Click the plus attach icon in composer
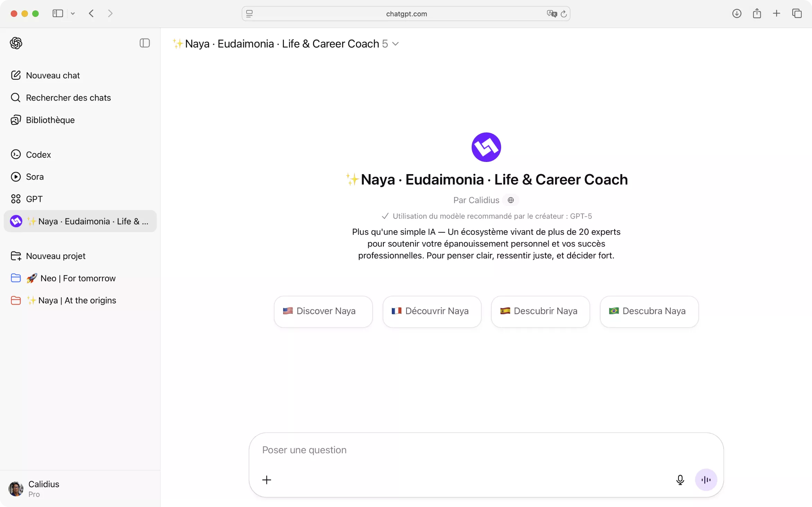The height and width of the screenshot is (507, 812). [267, 480]
